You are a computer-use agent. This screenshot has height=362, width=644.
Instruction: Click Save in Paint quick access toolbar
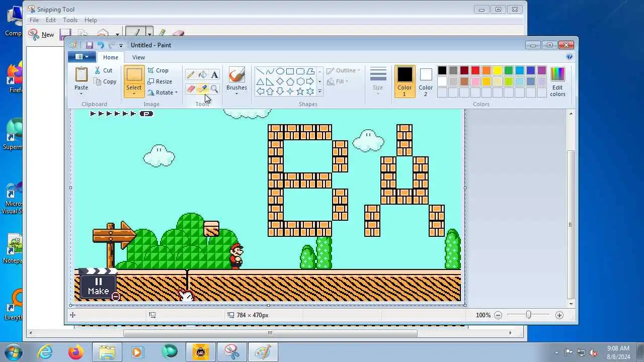tap(89, 45)
